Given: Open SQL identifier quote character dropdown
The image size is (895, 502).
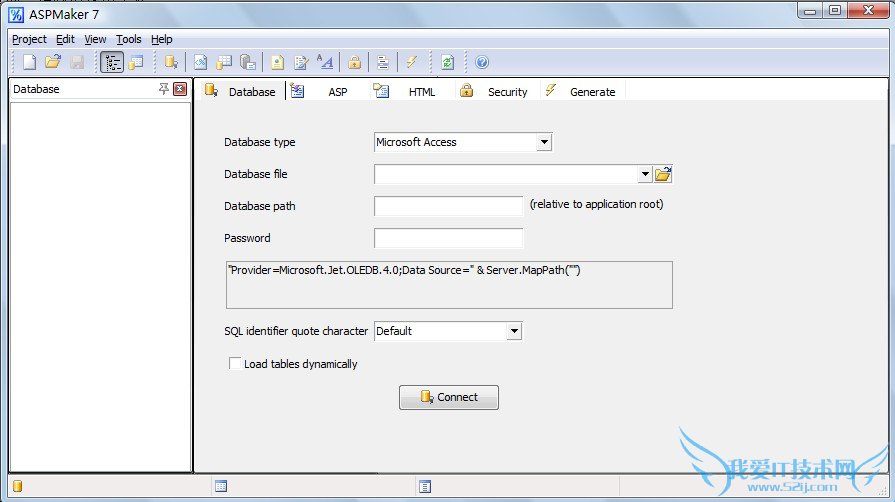Looking at the screenshot, I should pyautogui.click(x=514, y=331).
